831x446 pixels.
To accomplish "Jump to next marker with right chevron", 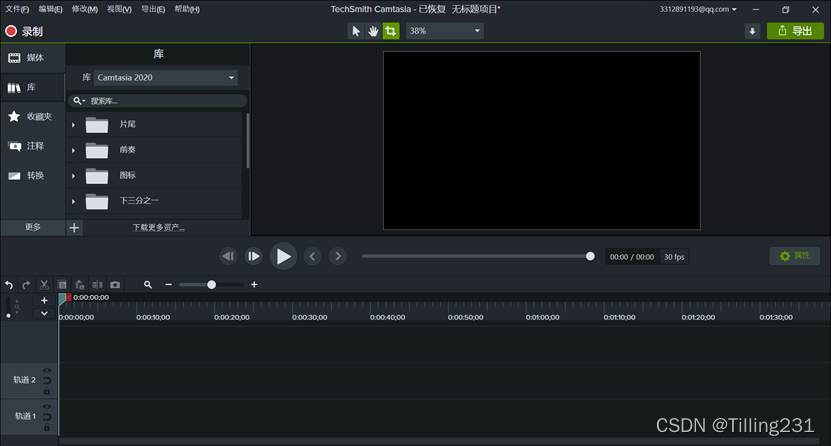I will coord(338,256).
